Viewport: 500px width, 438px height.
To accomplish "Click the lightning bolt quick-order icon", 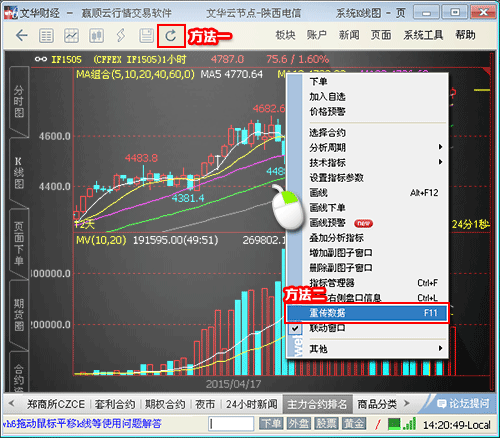I will [121, 36].
